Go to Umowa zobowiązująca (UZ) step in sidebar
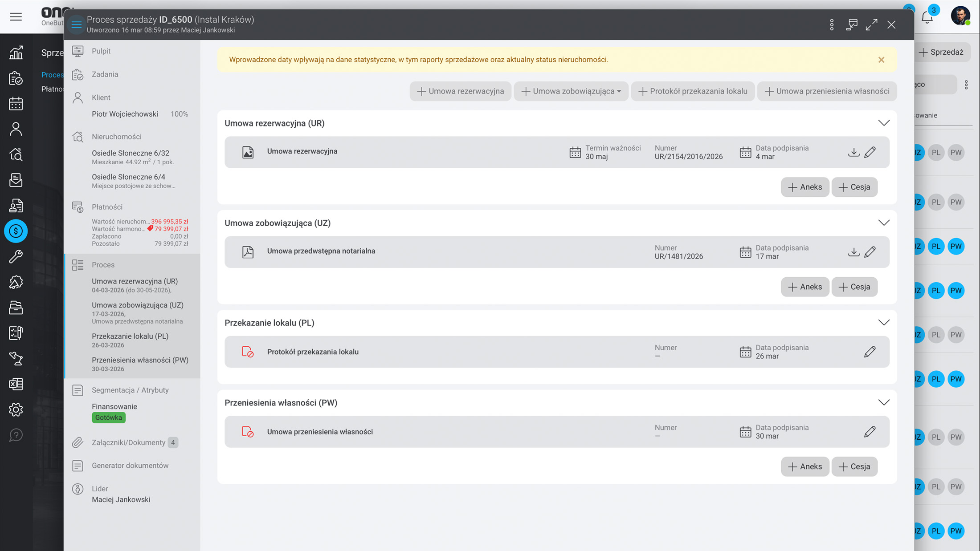 [138, 305]
